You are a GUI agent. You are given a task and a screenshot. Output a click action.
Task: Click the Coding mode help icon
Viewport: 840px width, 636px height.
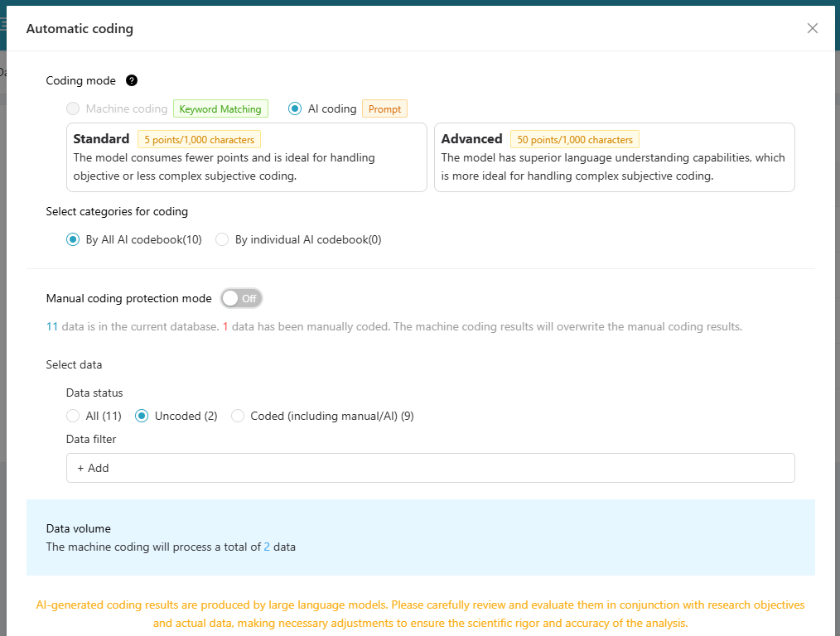131,80
